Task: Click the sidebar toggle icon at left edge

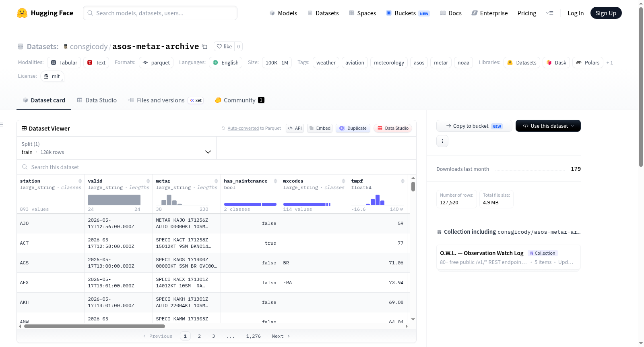Action: [x=2, y=125]
